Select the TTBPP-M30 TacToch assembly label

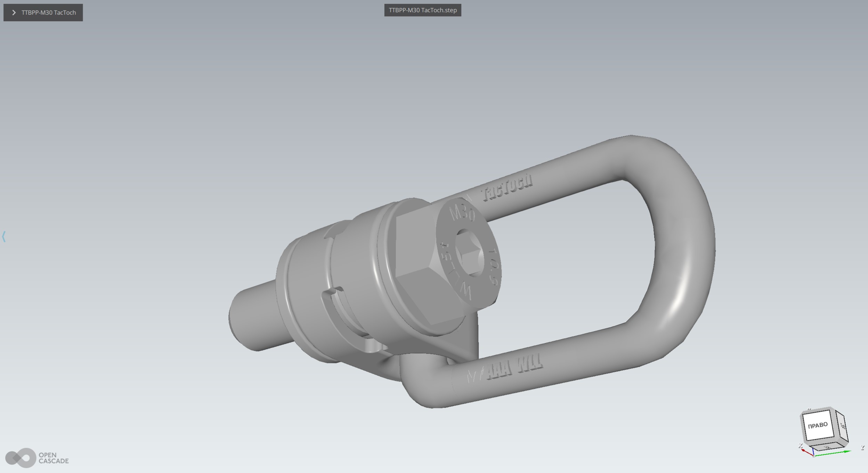[48, 13]
